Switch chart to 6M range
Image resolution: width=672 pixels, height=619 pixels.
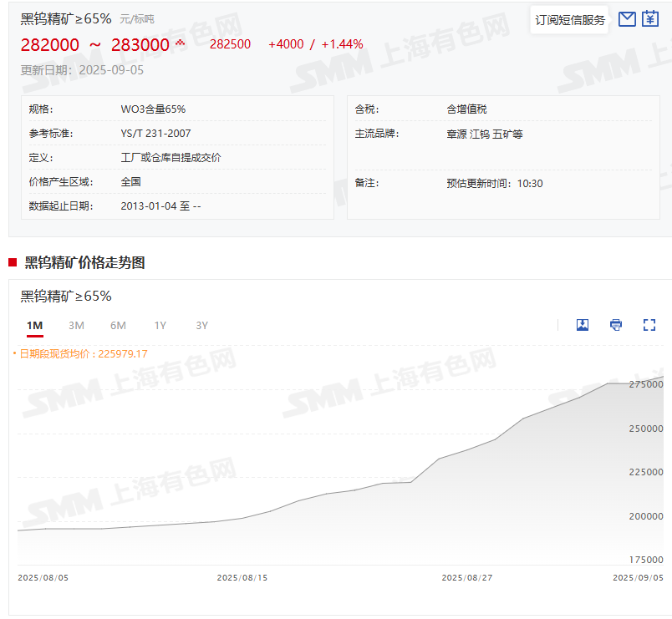tap(118, 325)
